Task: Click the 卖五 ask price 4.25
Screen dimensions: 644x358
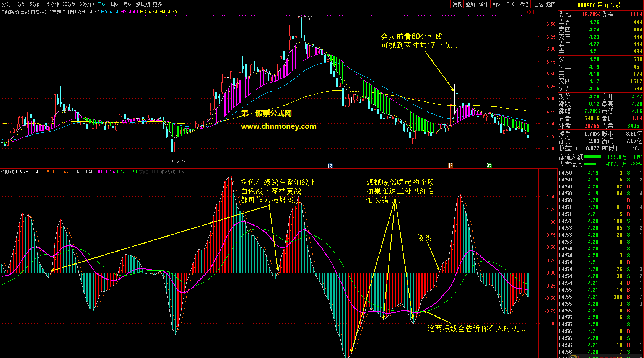Action: [594, 22]
